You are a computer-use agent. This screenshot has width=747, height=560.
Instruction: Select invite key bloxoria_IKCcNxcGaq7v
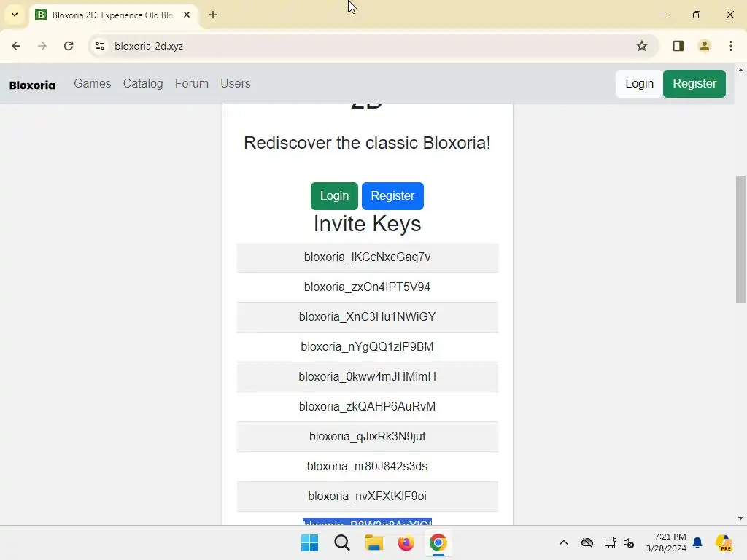[x=368, y=257]
